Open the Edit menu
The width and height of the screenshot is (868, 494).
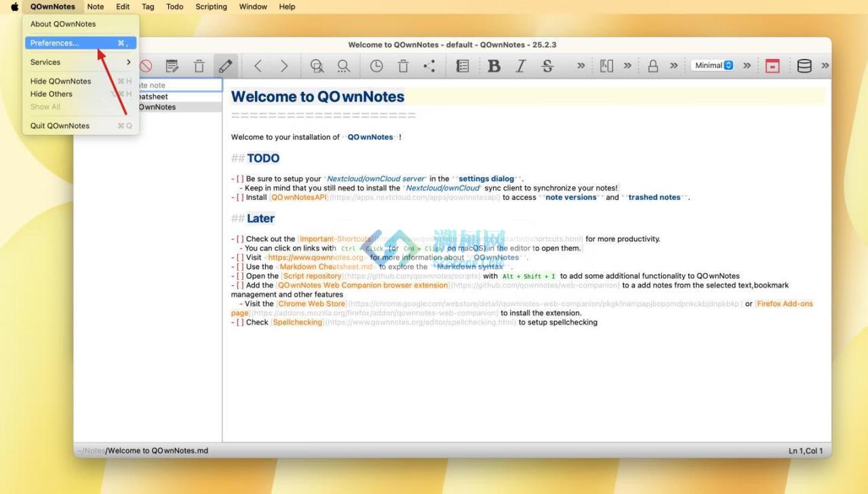pos(123,7)
